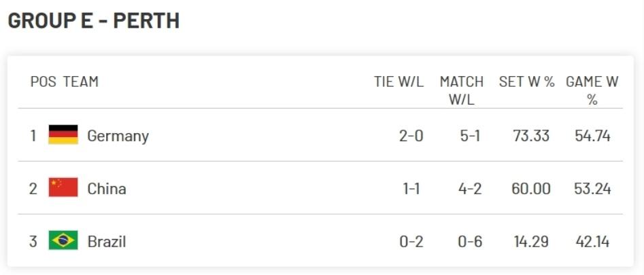Click the TIE W/L column header
This screenshot has height=275, width=644.
(x=399, y=82)
